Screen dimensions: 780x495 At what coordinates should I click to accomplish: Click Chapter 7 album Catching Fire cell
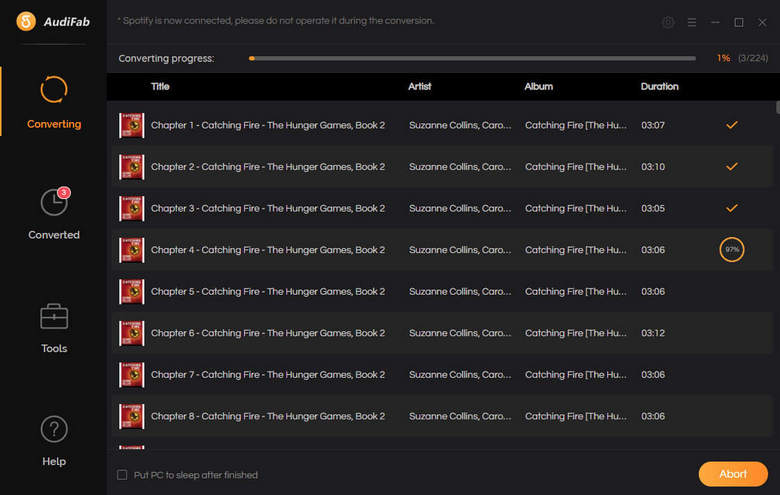point(576,375)
